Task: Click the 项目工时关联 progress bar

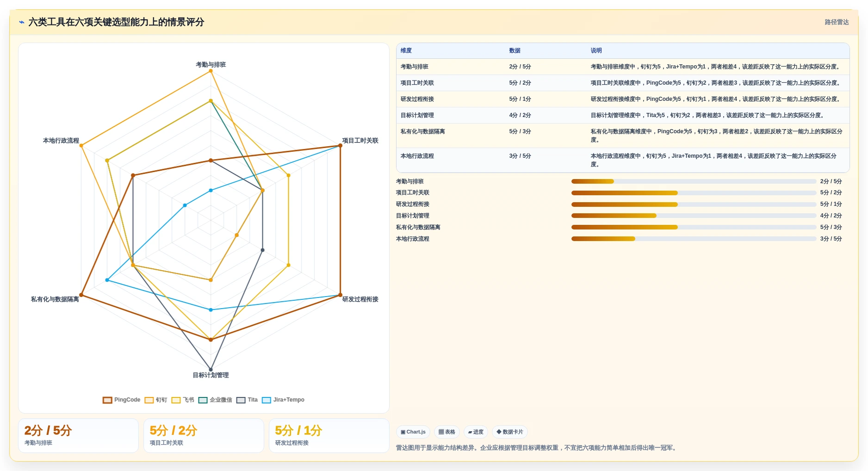Action: click(694, 193)
